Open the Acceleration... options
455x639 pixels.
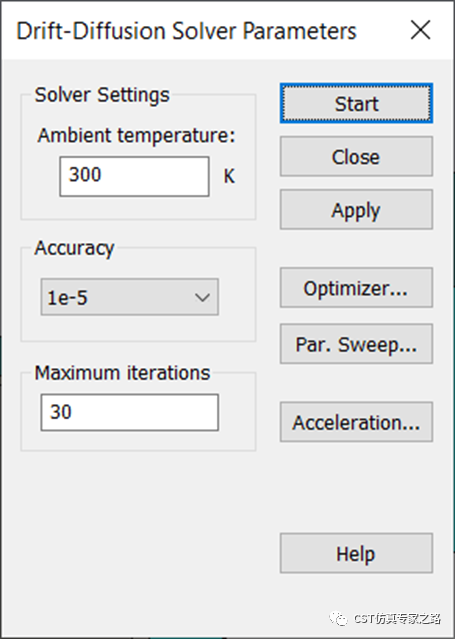point(356,422)
